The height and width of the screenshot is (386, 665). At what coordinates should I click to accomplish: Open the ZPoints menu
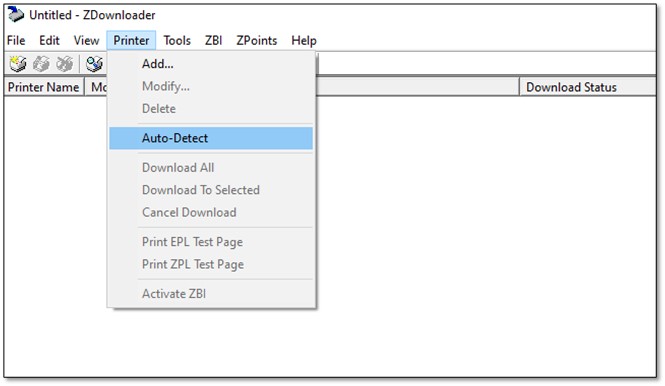[x=257, y=40]
